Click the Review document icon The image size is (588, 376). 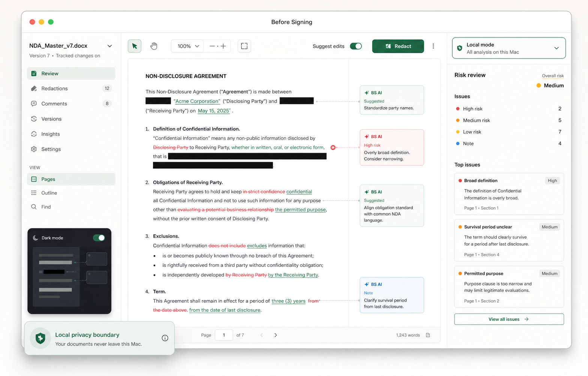34,73
